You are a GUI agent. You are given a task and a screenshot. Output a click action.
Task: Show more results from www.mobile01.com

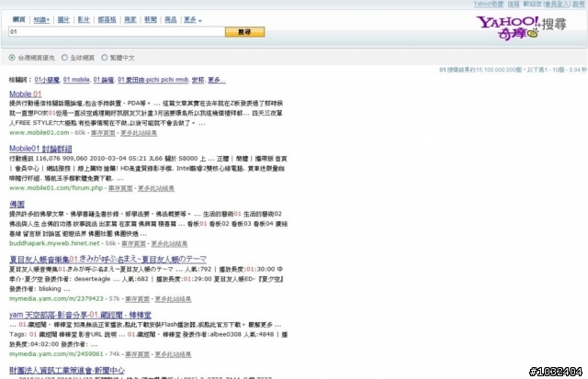click(139, 133)
